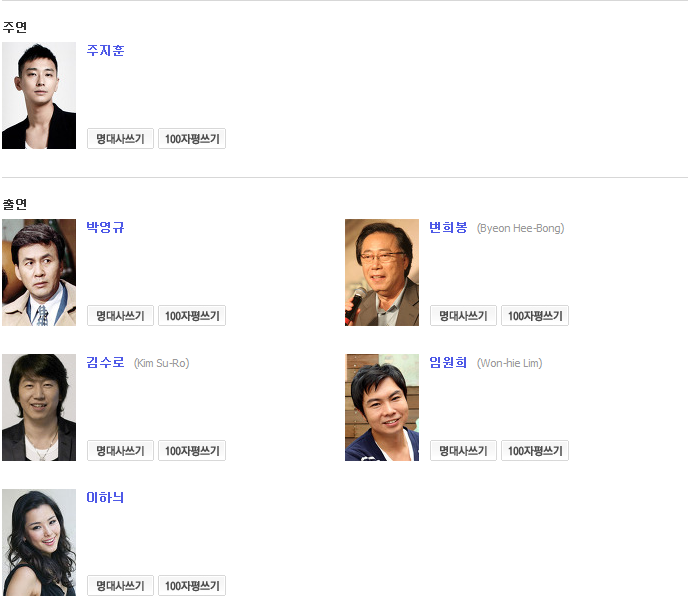Open 박영규 profile photo
The height and width of the screenshot is (615, 690).
coord(39,273)
